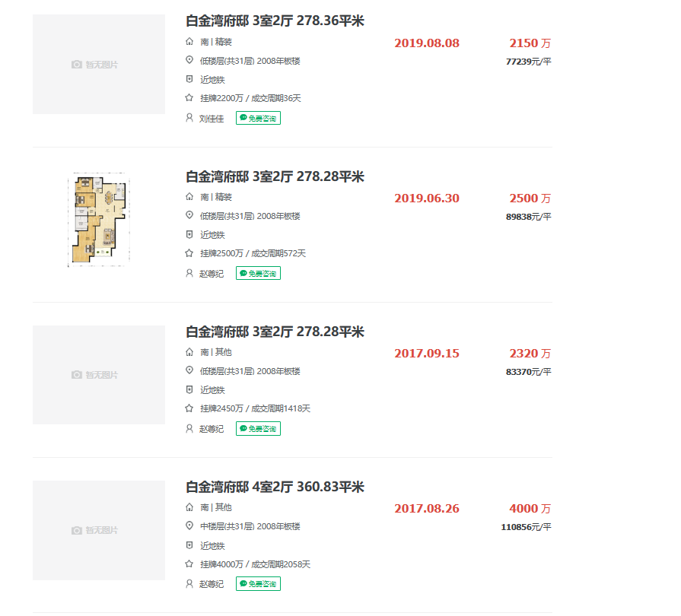Screen dimensions: 681x616
Task: Open listing title 白金湾府邸 3室2厅 278.36平米
Action: [275, 21]
